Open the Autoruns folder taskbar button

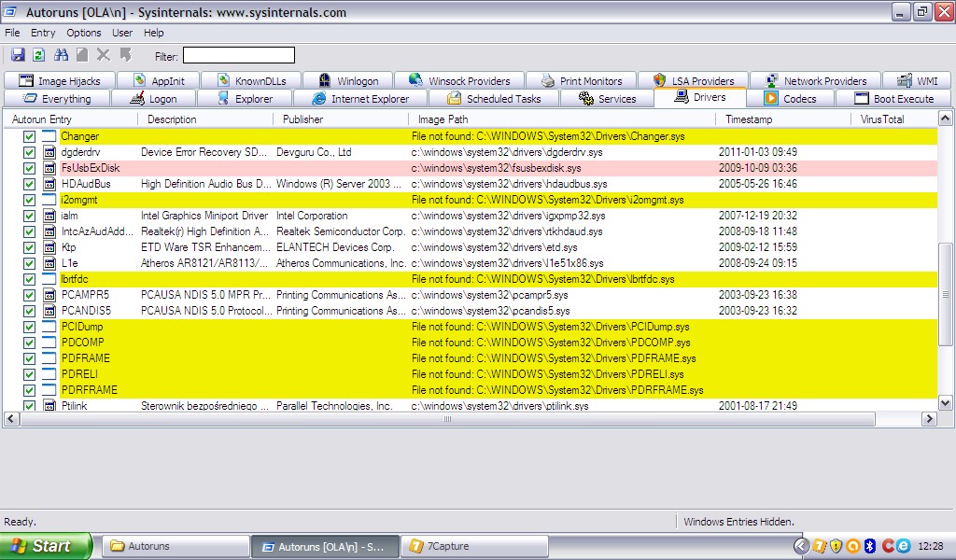[x=176, y=547]
